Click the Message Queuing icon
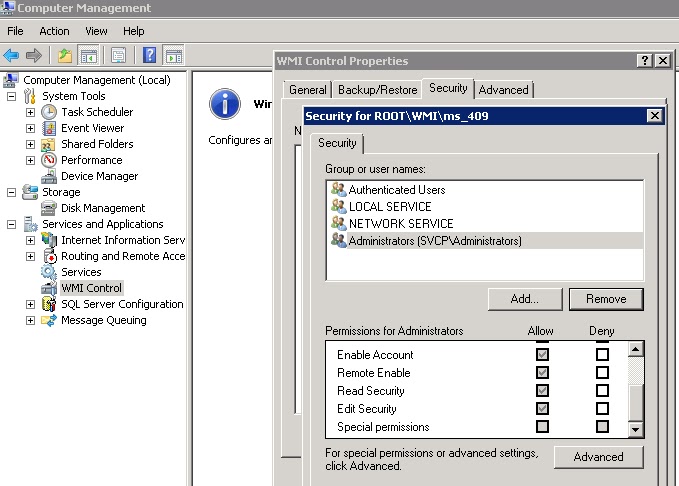Image resolution: width=679 pixels, height=486 pixels. click(x=49, y=320)
